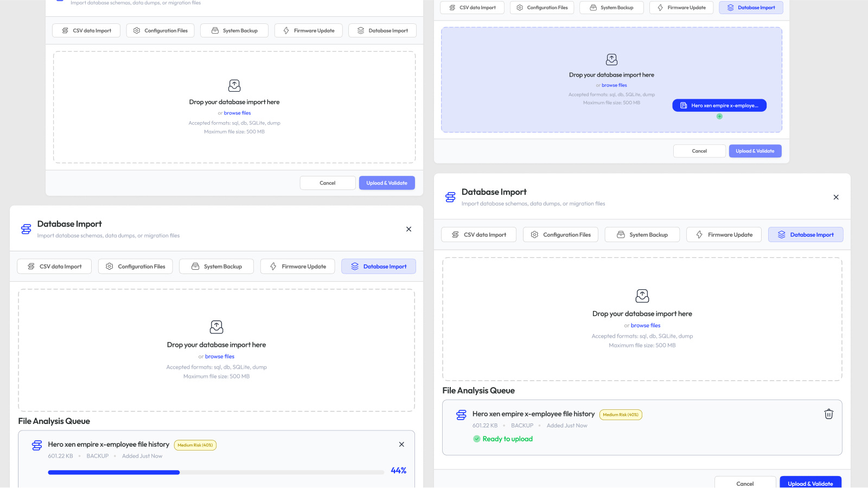Click Medium Risk badge on the Ready to upload file
This screenshot has height=488, width=868.
click(x=621, y=415)
